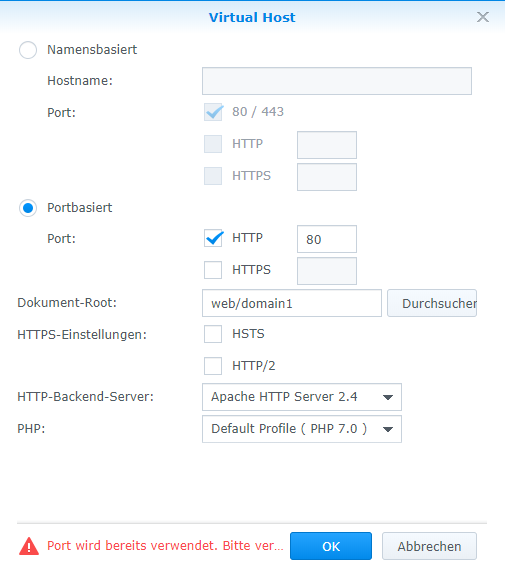The width and height of the screenshot is (505, 567).
Task: Enable the HSTS checkbox
Action: click(213, 334)
